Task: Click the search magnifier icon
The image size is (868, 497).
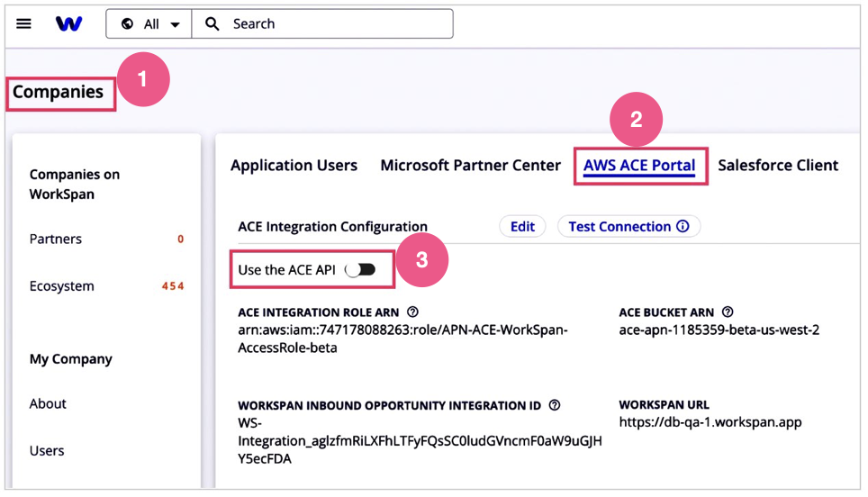Action: [x=212, y=23]
